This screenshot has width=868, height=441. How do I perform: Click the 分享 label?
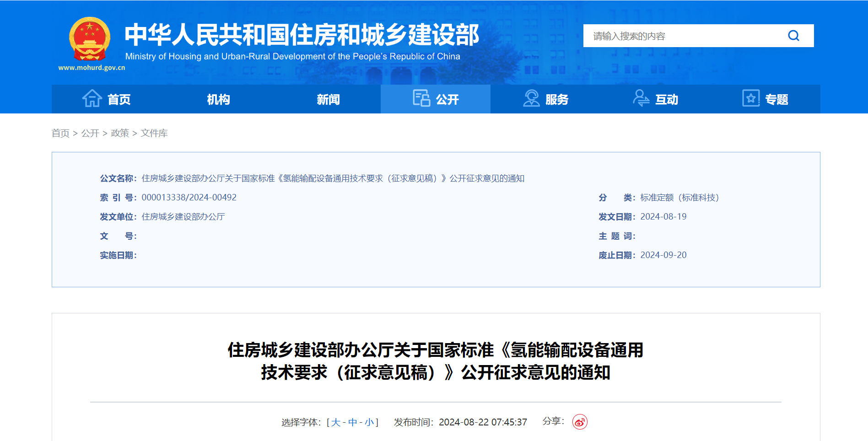coord(553,421)
